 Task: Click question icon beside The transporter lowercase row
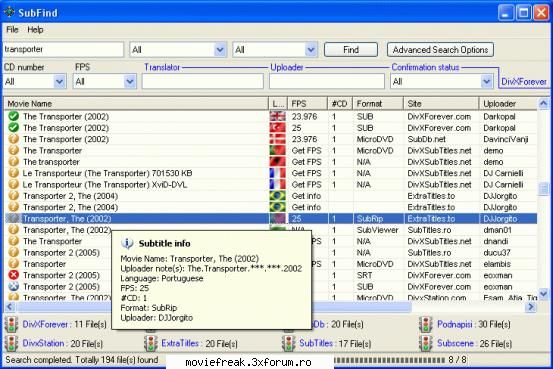click(13, 162)
